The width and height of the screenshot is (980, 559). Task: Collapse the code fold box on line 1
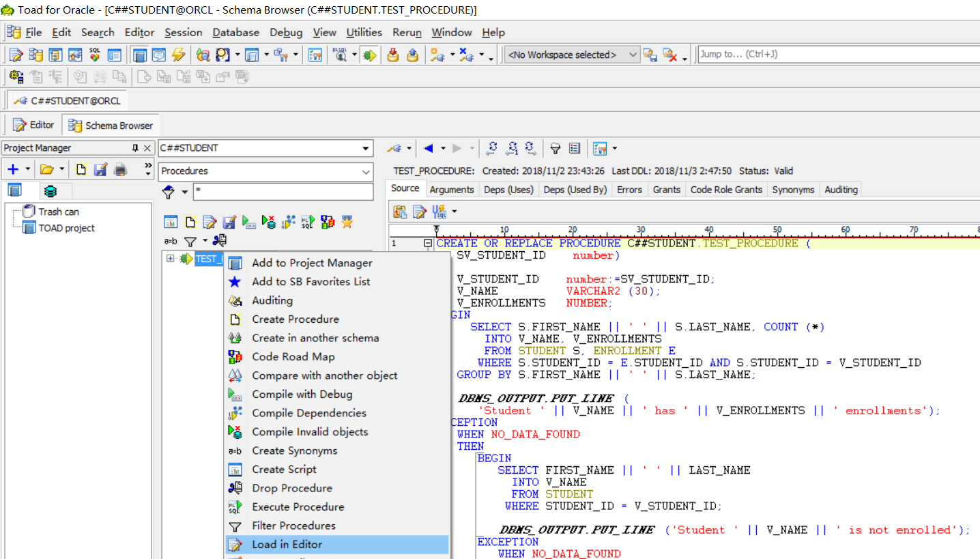pyautogui.click(x=428, y=243)
